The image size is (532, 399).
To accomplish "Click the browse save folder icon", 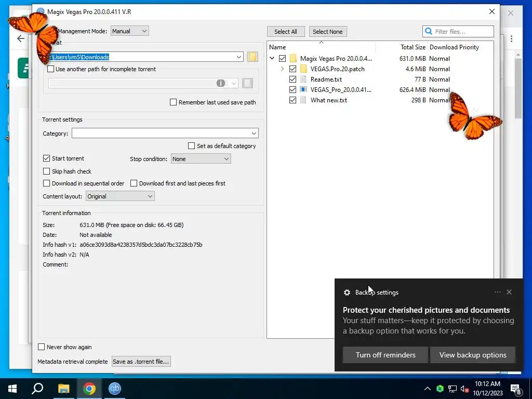I will point(252,57).
